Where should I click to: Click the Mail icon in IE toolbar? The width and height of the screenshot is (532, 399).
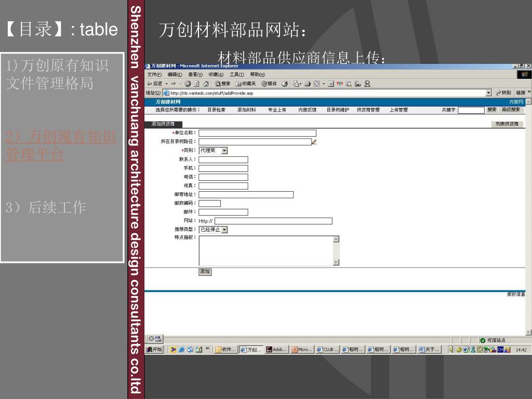point(296,84)
